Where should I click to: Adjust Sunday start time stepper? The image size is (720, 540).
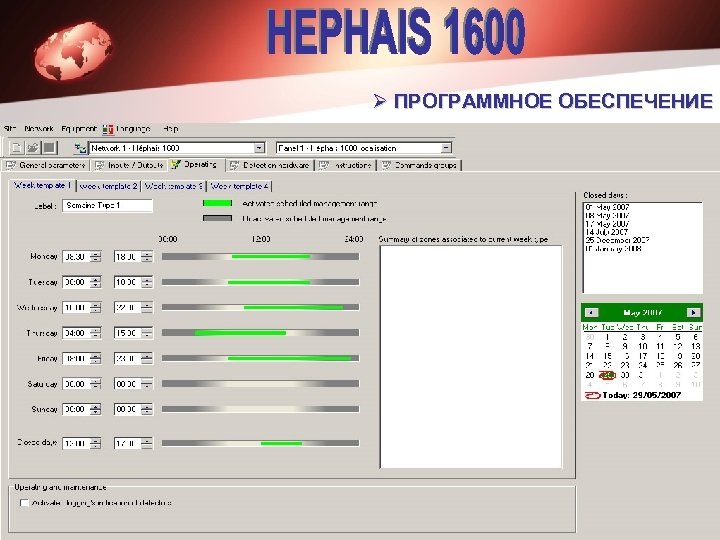coord(96,409)
